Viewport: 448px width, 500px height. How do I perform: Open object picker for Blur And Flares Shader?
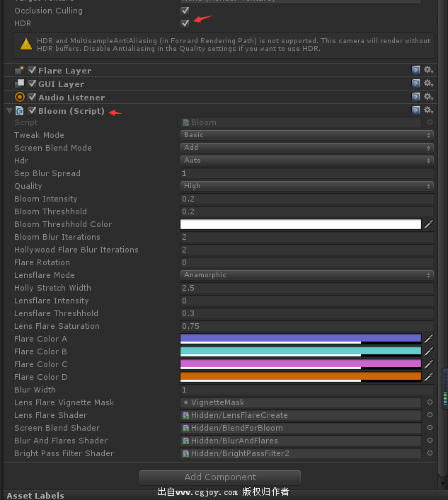pyautogui.click(x=430, y=441)
